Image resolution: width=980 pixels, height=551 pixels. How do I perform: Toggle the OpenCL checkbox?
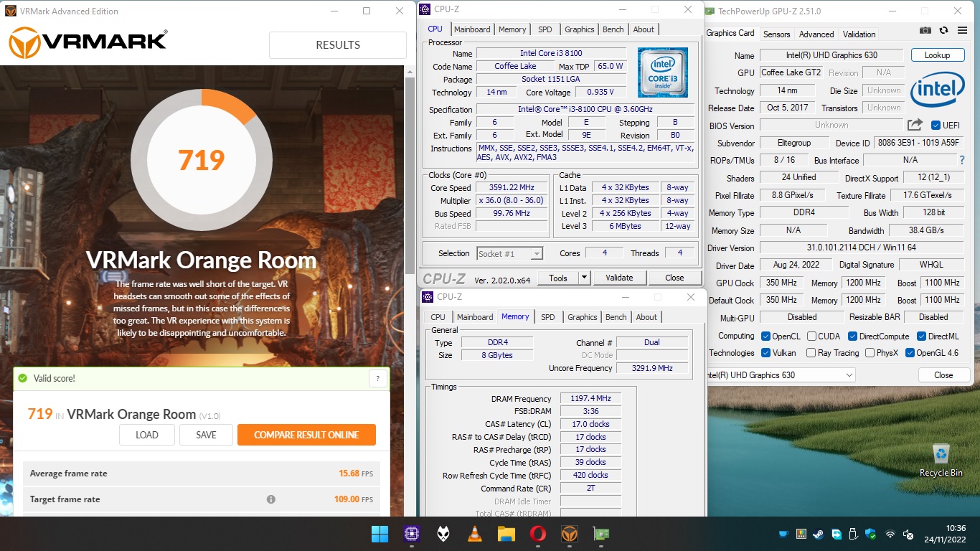pyautogui.click(x=766, y=336)
